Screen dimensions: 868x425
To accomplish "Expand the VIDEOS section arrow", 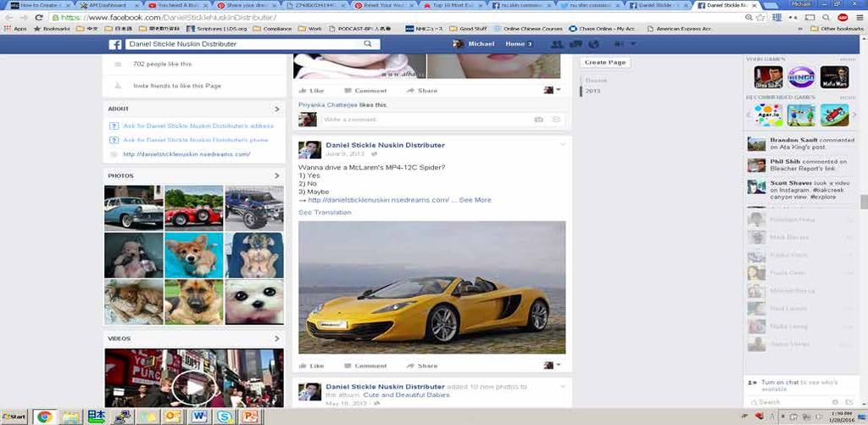I will [277, 338].
